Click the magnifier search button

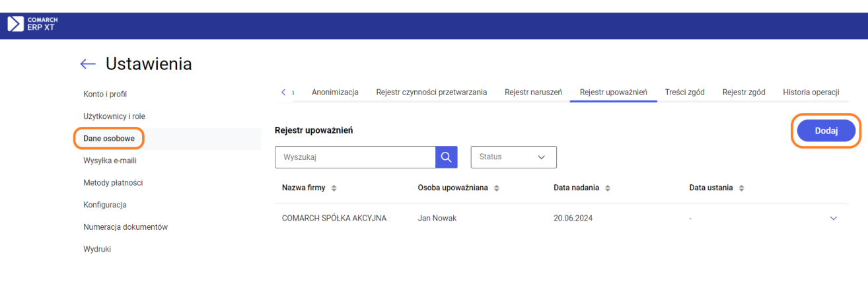pyautogui.click(x=446, y=157)
